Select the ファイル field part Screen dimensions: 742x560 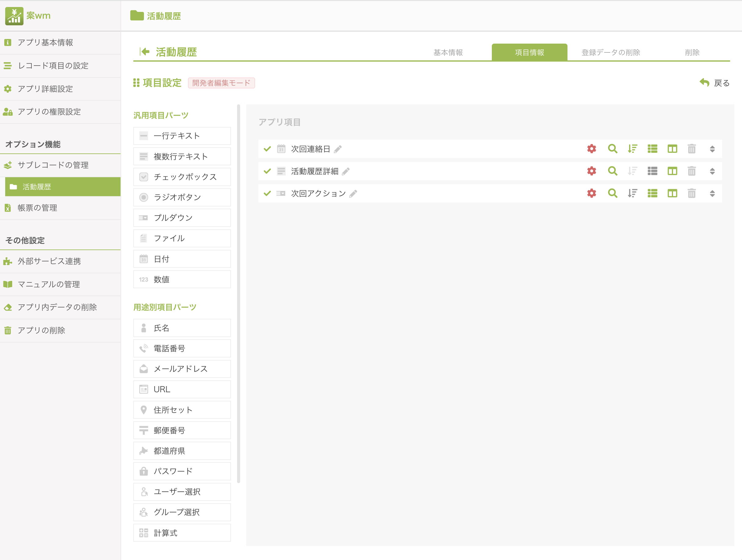click(x=182, y=238)
